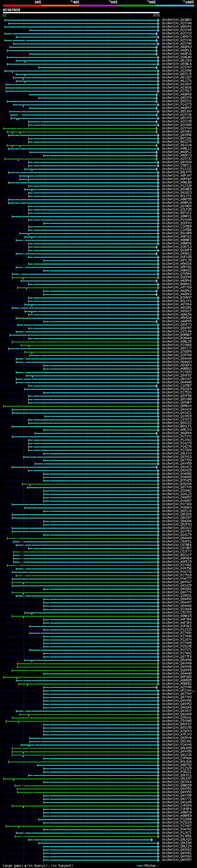
Task: Click the white query sequence bar
Action: point(81,12)
